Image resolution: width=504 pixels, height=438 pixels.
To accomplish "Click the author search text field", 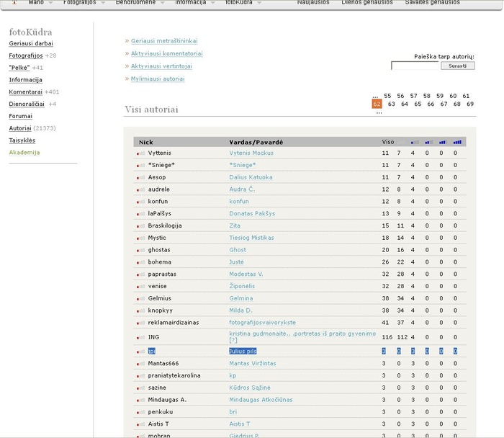I will coord(415,66).
